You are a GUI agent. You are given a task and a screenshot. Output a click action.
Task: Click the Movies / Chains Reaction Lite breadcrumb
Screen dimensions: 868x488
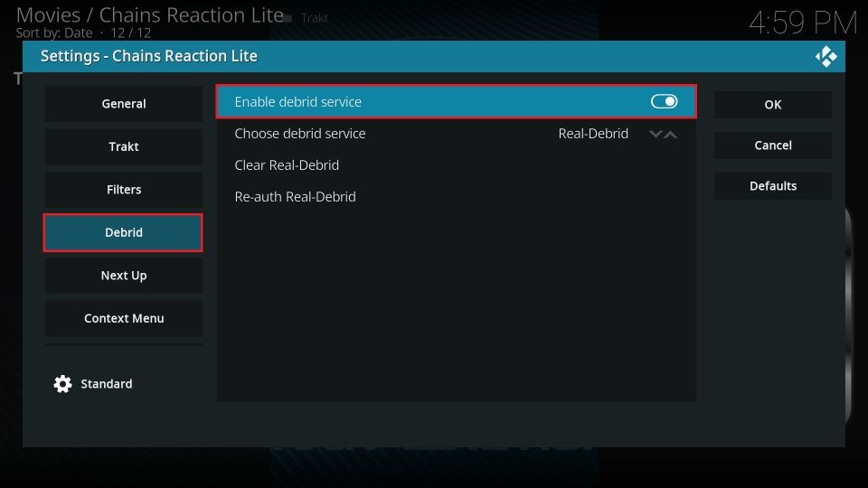[x=149, y=15]
